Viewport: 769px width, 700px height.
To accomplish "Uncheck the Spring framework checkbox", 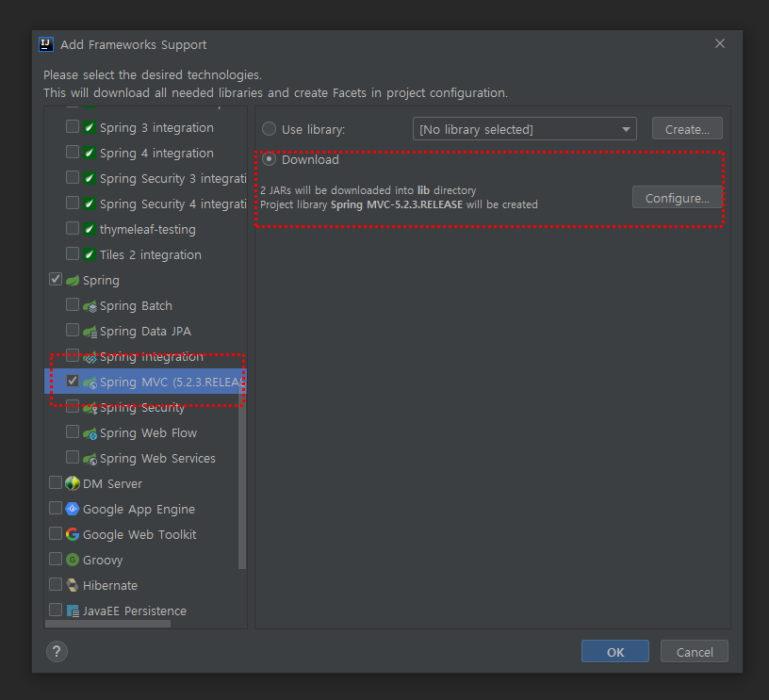I will 56,280.
